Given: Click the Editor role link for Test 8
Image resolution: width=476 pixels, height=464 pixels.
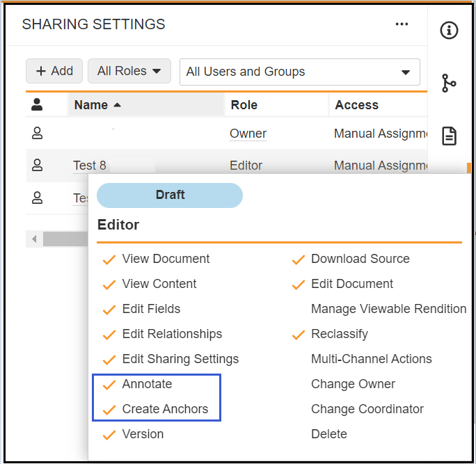Looking at the screenshot, I should pos(246,166).
